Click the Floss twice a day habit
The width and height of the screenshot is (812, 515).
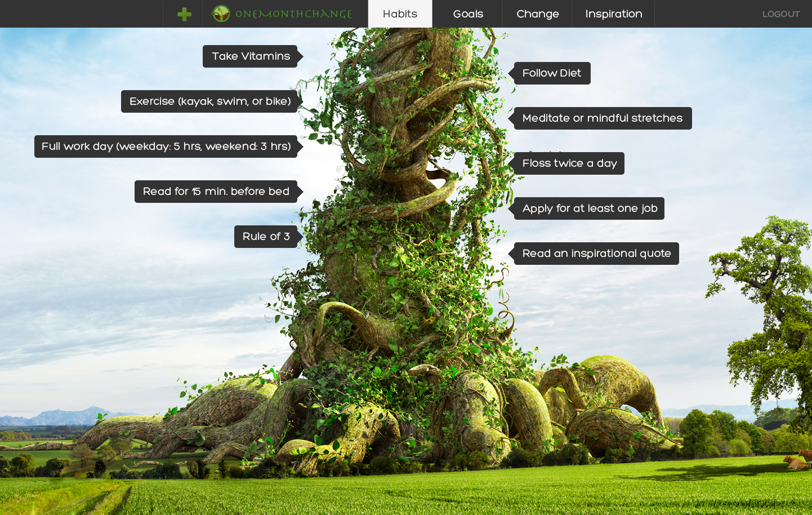569,163
